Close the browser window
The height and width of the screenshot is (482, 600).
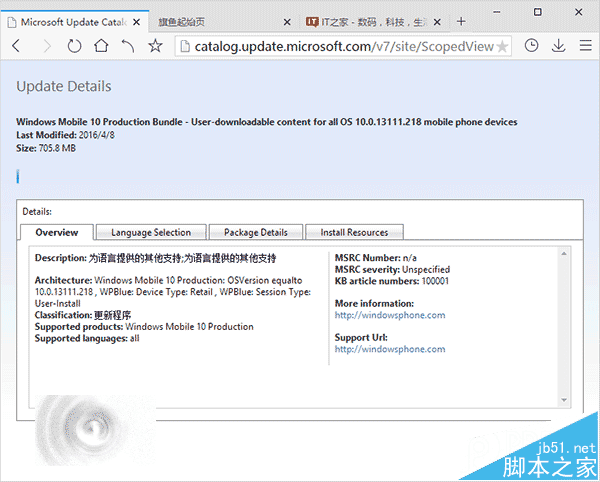tap(579, 12)
